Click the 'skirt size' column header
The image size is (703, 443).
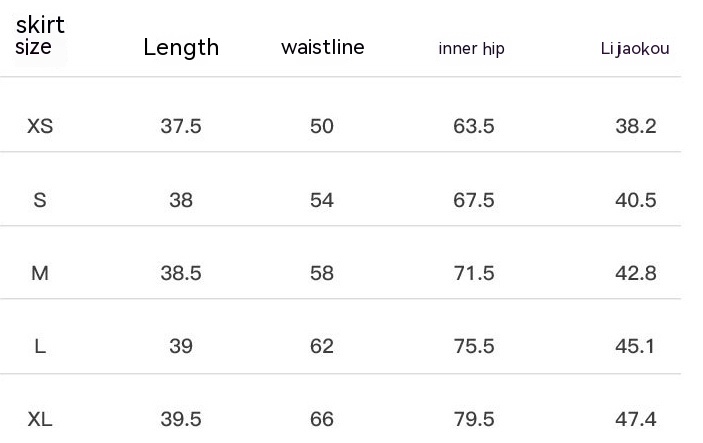point(40,36)
